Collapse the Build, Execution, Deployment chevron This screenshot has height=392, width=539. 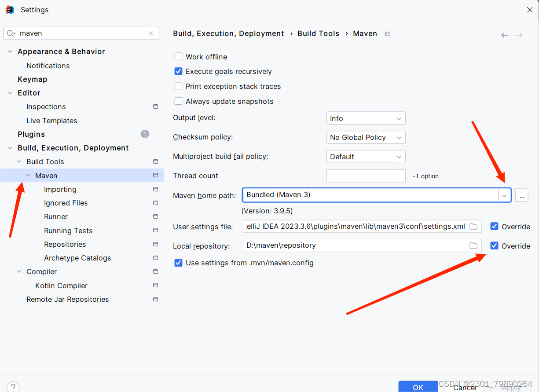click(11, 148)
